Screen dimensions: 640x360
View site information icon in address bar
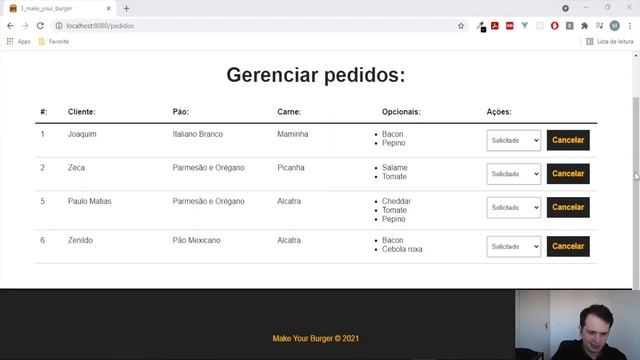(x=59, y=26)
